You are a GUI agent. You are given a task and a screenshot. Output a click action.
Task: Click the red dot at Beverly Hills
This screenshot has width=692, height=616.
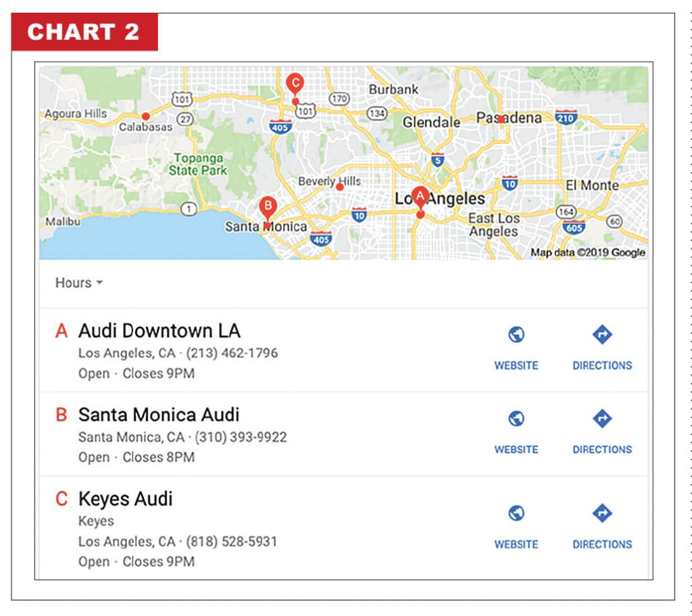pyautogui.click(x=340, y=187)
